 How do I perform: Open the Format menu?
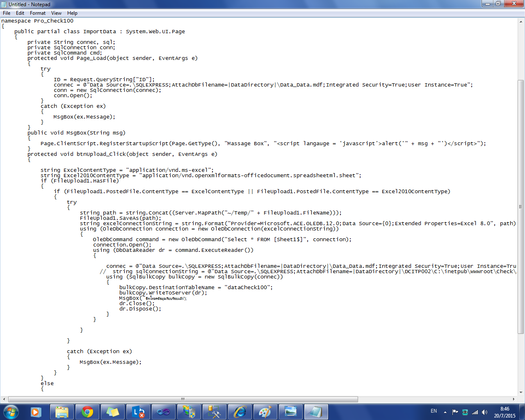coord(38,13)
